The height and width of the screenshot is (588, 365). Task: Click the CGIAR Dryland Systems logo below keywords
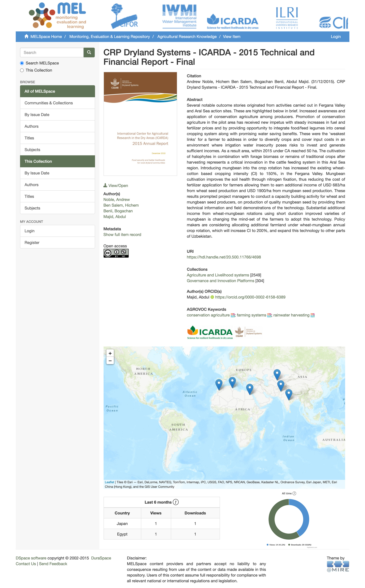click(248, 332)
